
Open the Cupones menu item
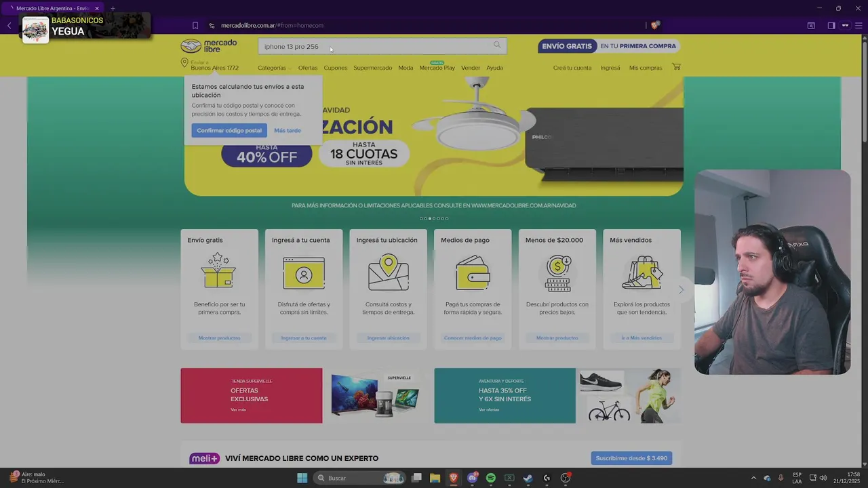click(x=335, y=68)
